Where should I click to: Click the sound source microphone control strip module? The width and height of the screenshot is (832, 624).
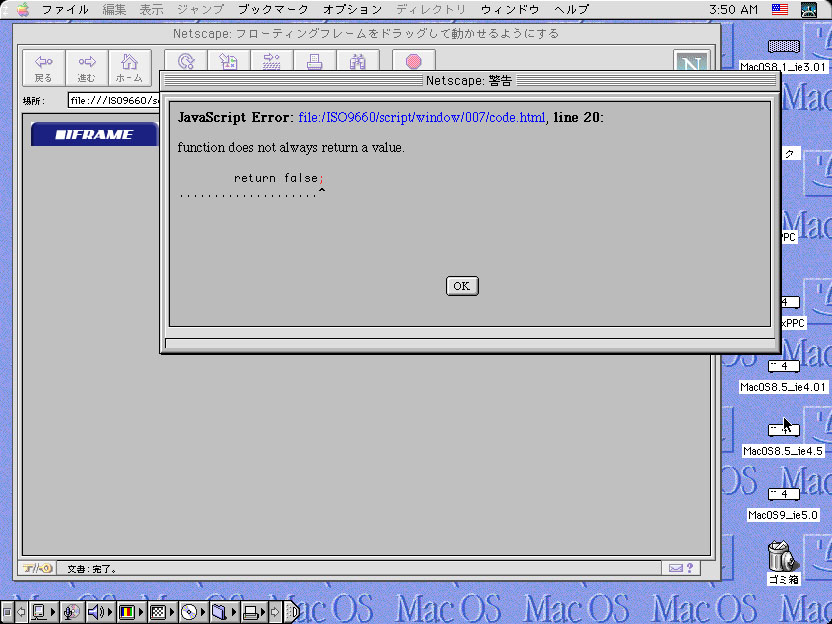click(x=72, y=612)
